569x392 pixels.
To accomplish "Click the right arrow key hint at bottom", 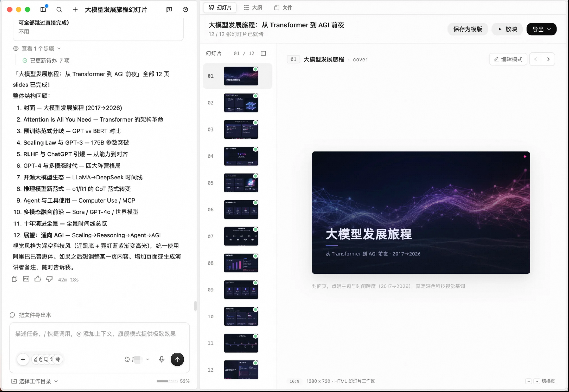I will pos(536,381).
